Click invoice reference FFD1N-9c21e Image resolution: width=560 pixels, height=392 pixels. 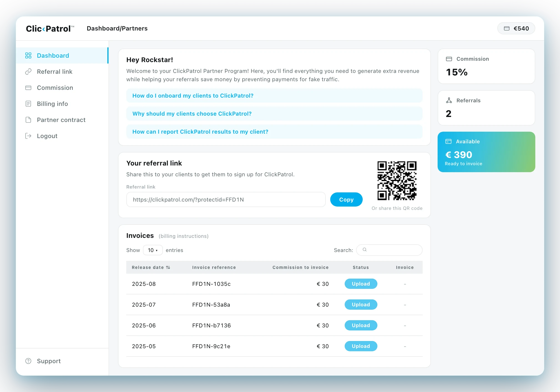click(211, 346)
